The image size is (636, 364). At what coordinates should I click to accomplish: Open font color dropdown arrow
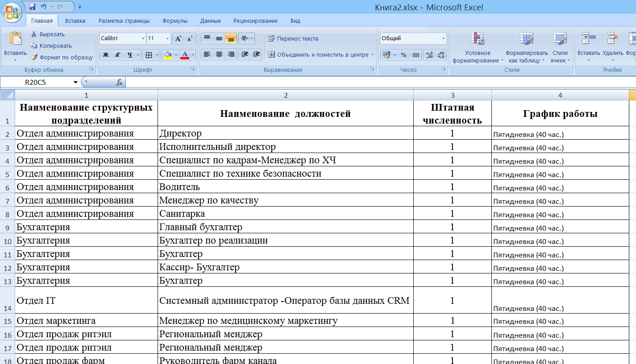tap(193, 55)
